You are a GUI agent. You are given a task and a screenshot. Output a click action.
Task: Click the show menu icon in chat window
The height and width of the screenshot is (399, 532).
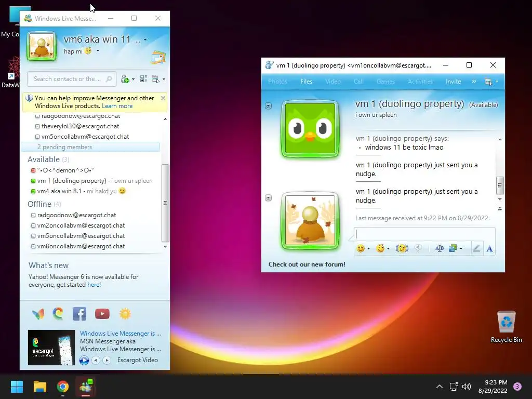click(x=488, y=82)
